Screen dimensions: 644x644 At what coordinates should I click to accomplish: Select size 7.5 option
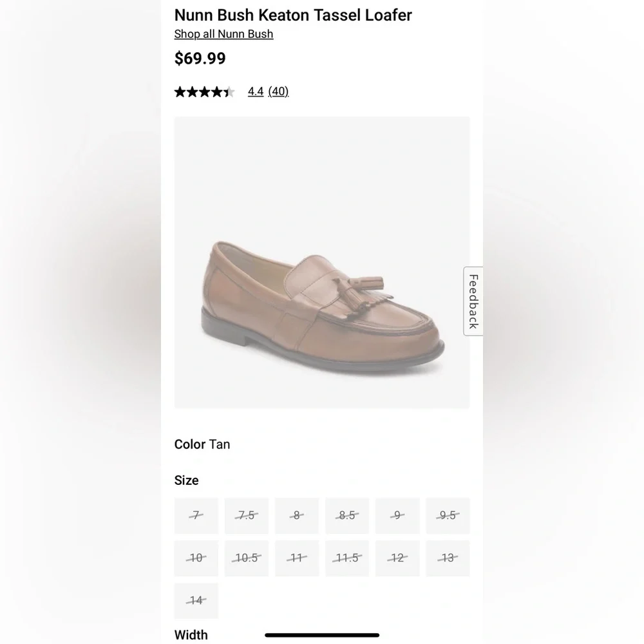point(247,515)
